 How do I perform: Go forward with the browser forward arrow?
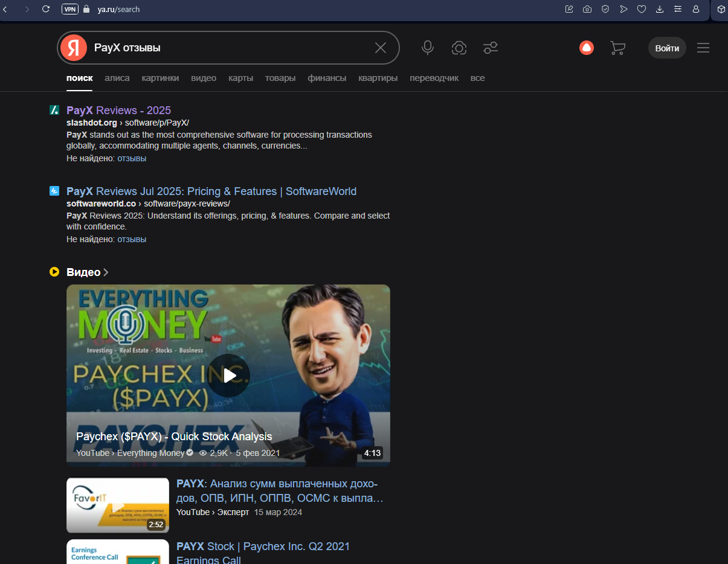click(x=27, y=9)
